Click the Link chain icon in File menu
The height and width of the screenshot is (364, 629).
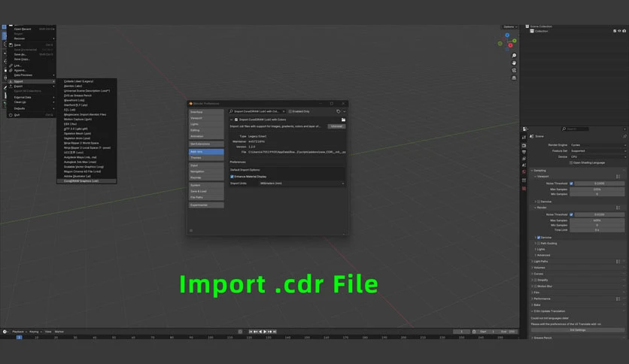pos(11,65)
